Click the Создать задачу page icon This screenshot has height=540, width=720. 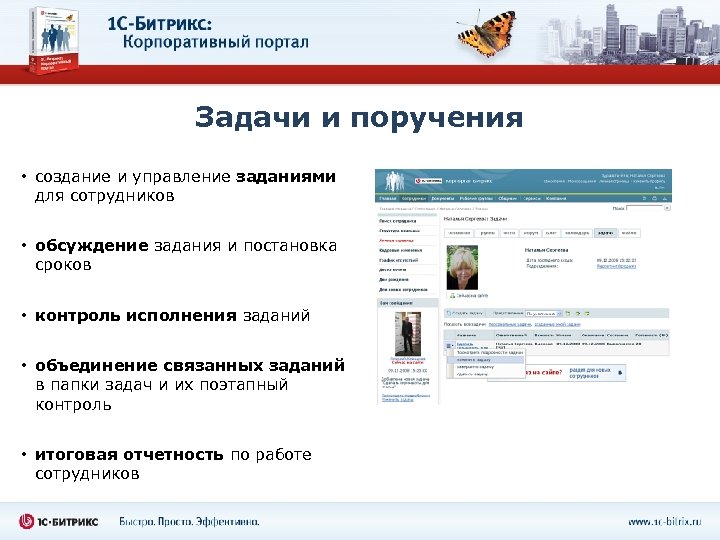click(x=449, y=314)
